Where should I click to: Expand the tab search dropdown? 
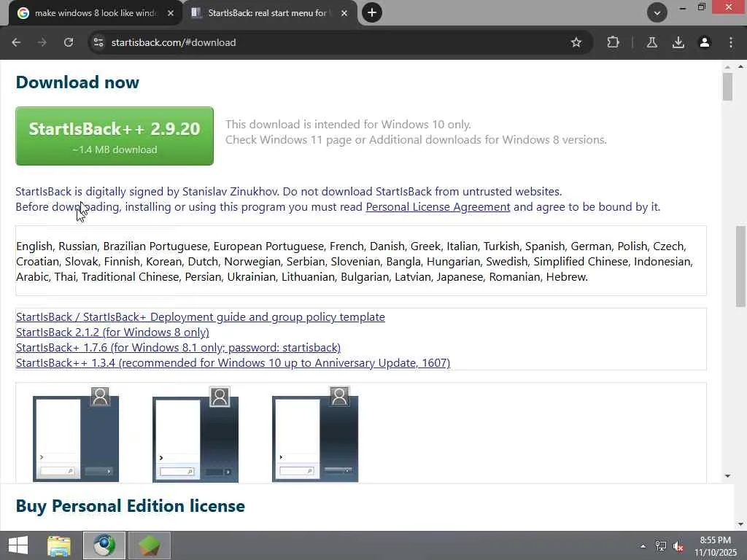[657, 12]
